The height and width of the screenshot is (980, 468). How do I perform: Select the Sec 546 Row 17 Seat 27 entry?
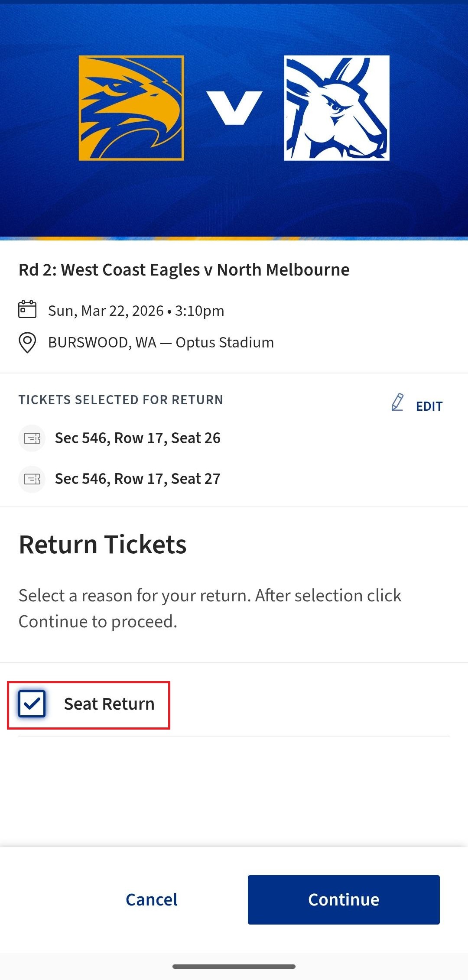coord(137,479)
